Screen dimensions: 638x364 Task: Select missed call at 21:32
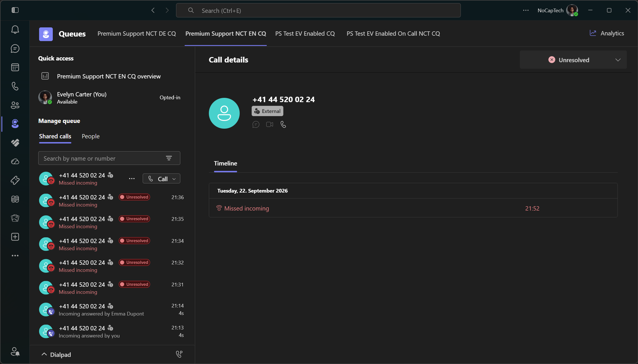click(x=111, y=266)
